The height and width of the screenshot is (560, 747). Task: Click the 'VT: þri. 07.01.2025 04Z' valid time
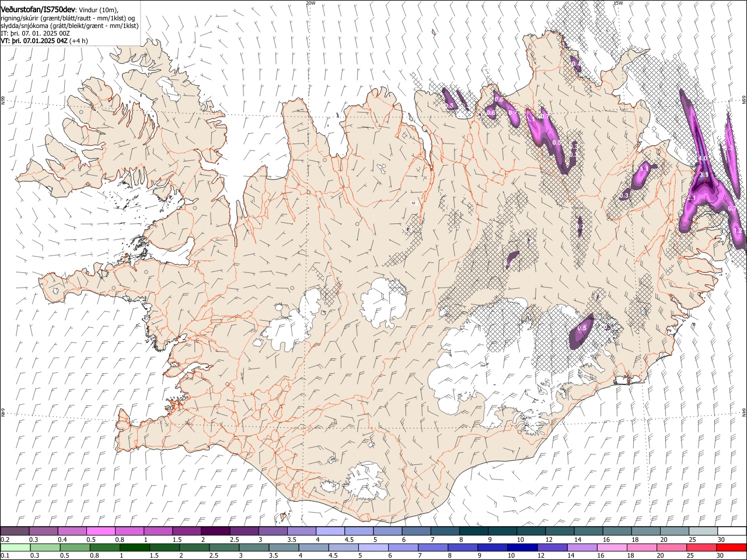[34, 41]
